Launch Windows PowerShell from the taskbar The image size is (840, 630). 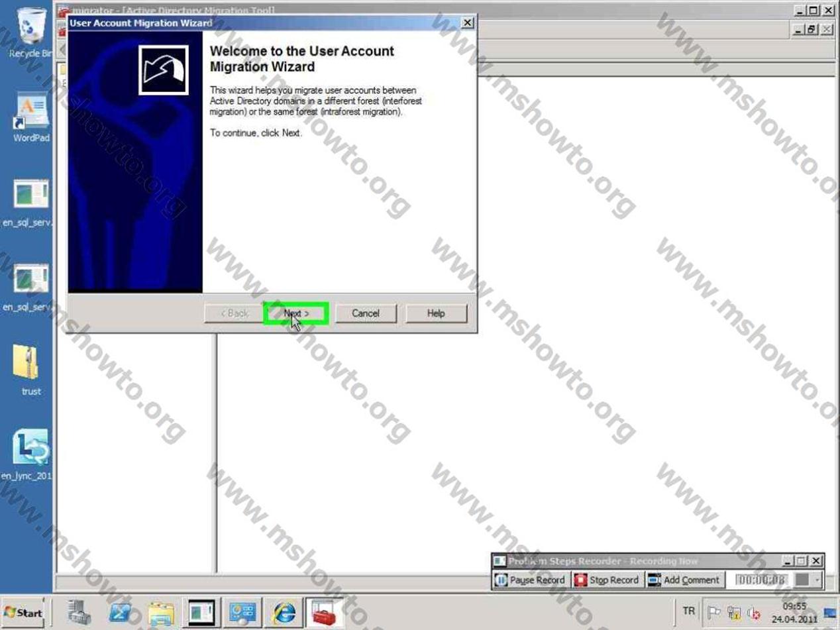(x=121, y=613)
